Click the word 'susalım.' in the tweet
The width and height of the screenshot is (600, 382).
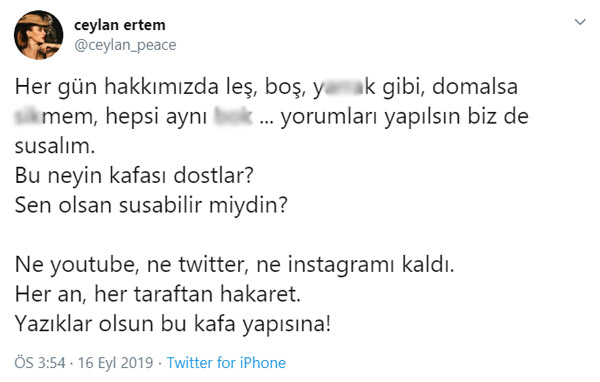(x=55, y=146)
